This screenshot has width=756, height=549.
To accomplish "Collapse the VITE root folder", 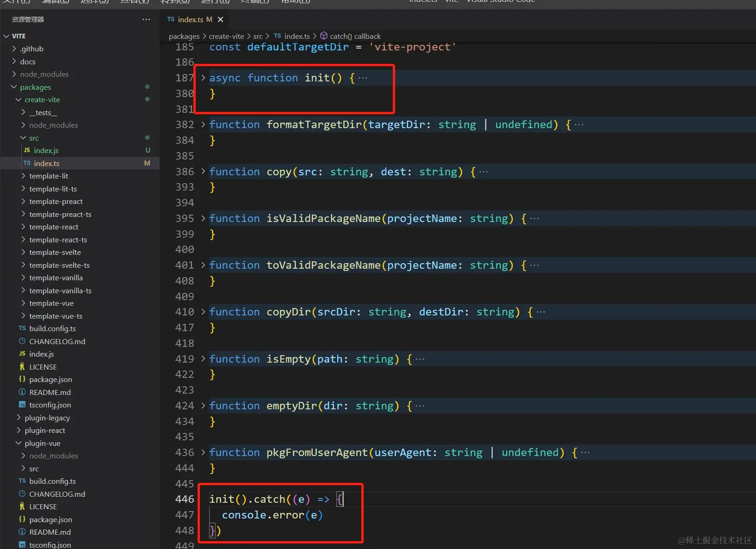I will point(6,36).
